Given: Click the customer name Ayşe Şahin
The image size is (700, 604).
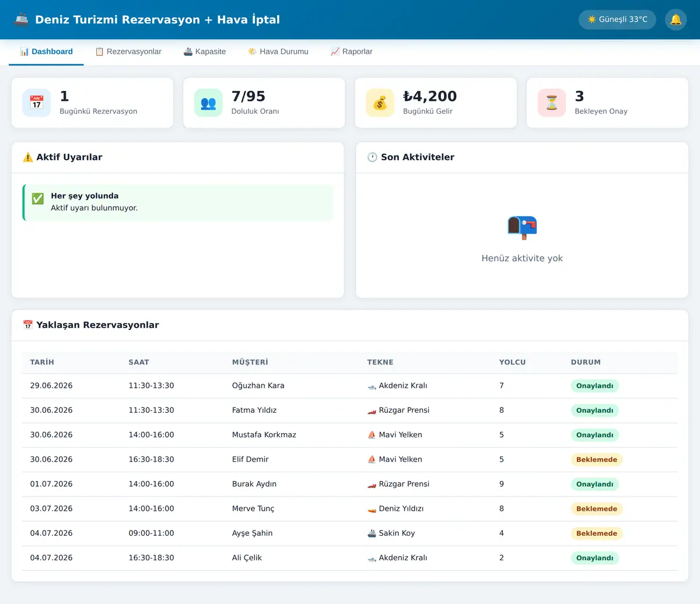Looking at the screenshot, I should (x=252, y=533).
